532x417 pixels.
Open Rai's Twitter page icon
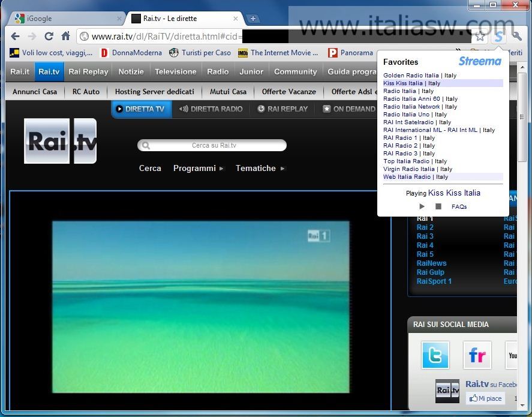[435, 355]
